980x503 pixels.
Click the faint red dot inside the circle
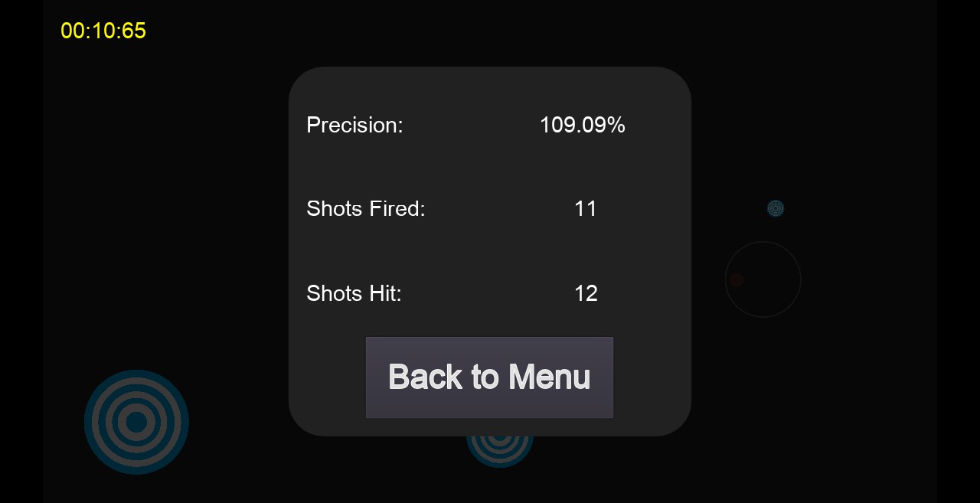click(x=737, y=280)
